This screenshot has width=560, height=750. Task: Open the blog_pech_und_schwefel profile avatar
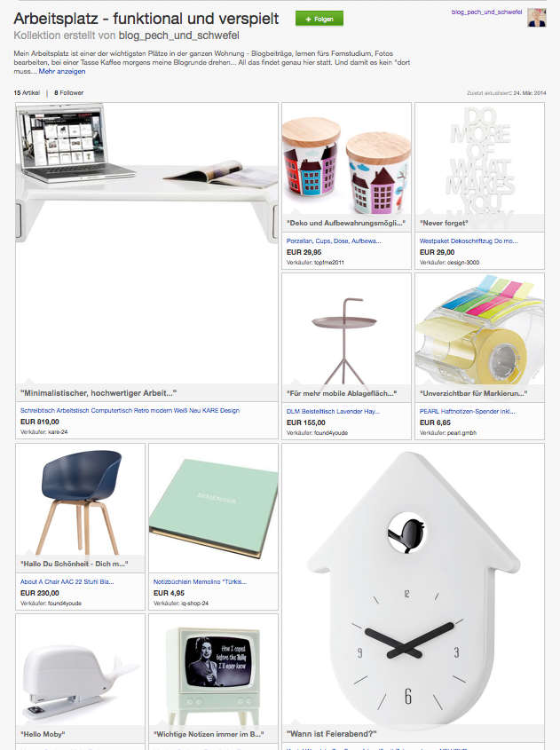click(537, 18)
